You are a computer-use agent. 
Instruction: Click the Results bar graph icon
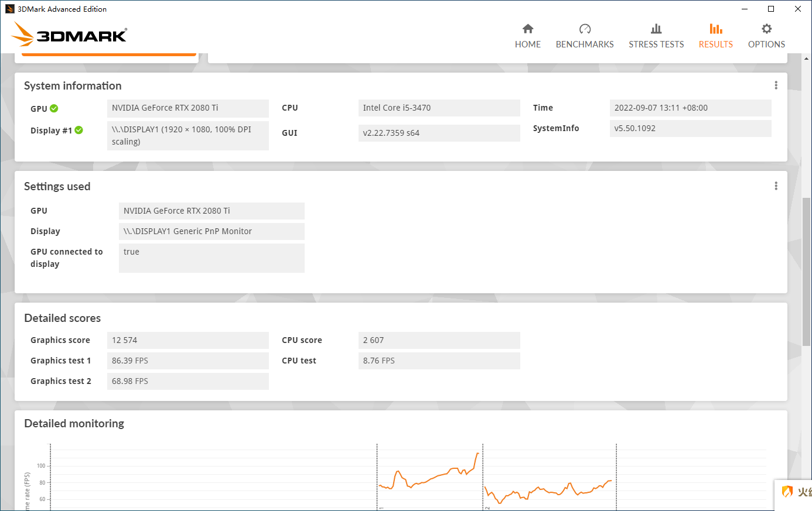coord(715,29)
